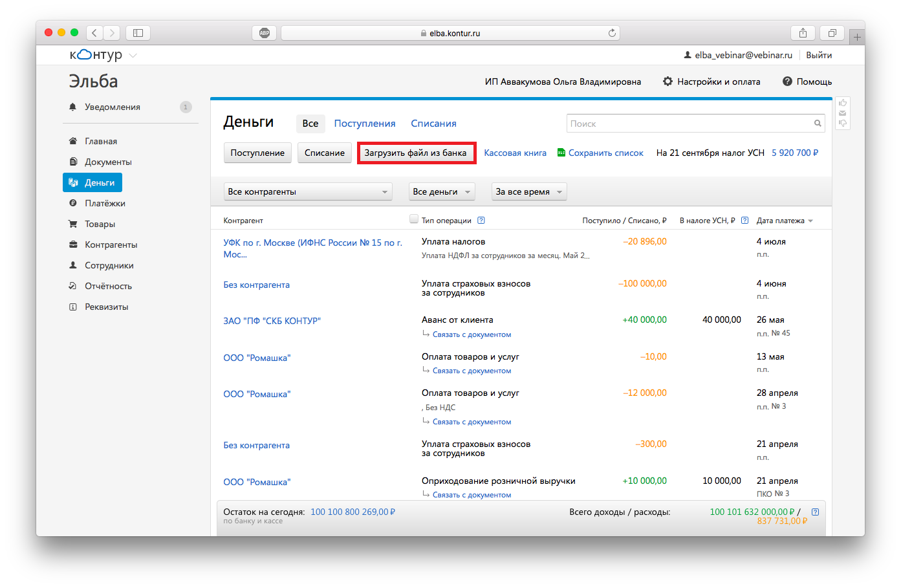
Task: Click the Эльба logo title
Action: [93, 82]
